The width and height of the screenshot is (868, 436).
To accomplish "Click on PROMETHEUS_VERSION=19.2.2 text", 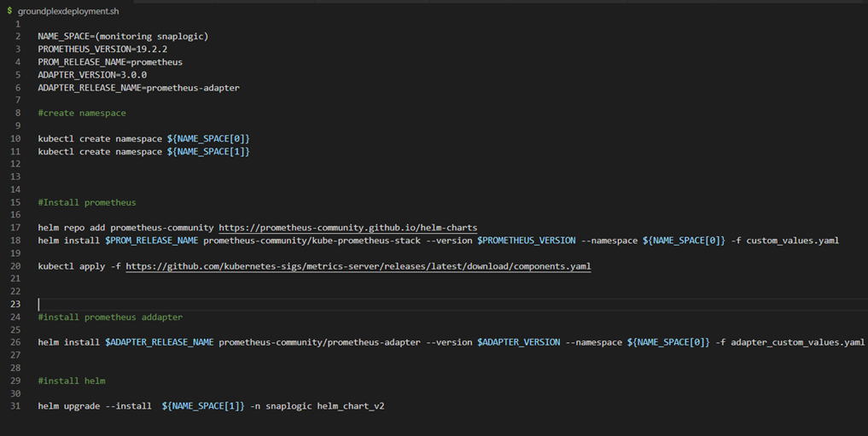I will [x=102, y=49].
